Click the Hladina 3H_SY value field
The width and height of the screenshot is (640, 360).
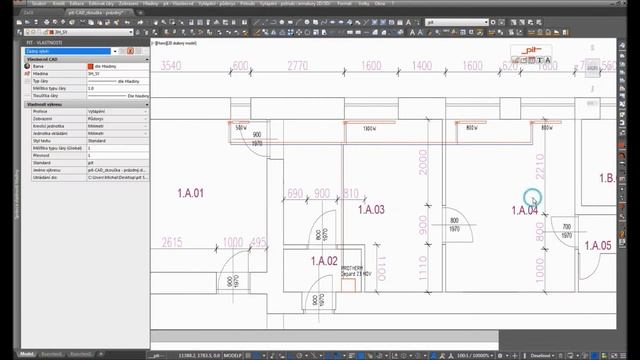coord(118,73)
